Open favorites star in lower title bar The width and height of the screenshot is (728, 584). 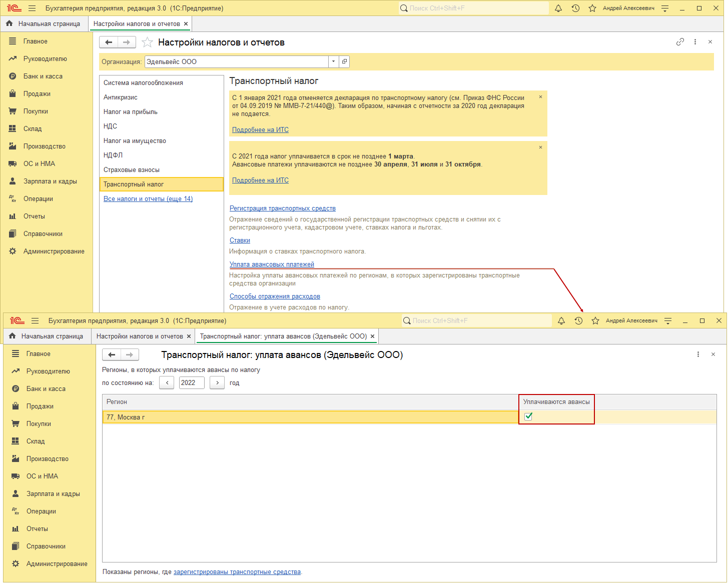tap(595, 321)
